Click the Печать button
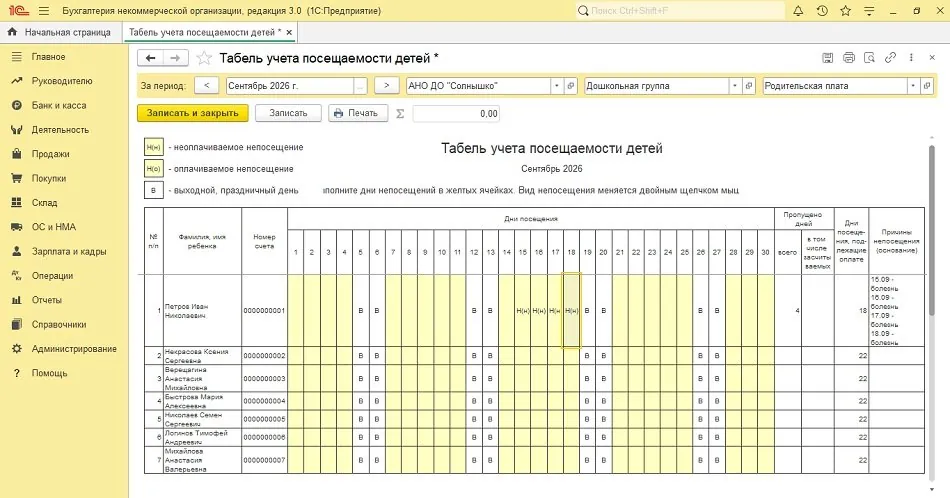The image size is (950, 498). pos(358,113)
